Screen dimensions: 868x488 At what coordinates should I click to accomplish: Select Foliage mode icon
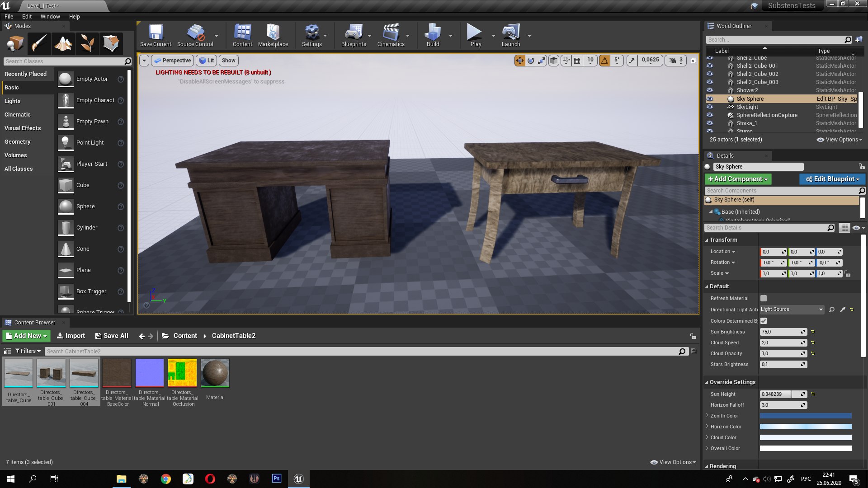[x=87, y=43]
